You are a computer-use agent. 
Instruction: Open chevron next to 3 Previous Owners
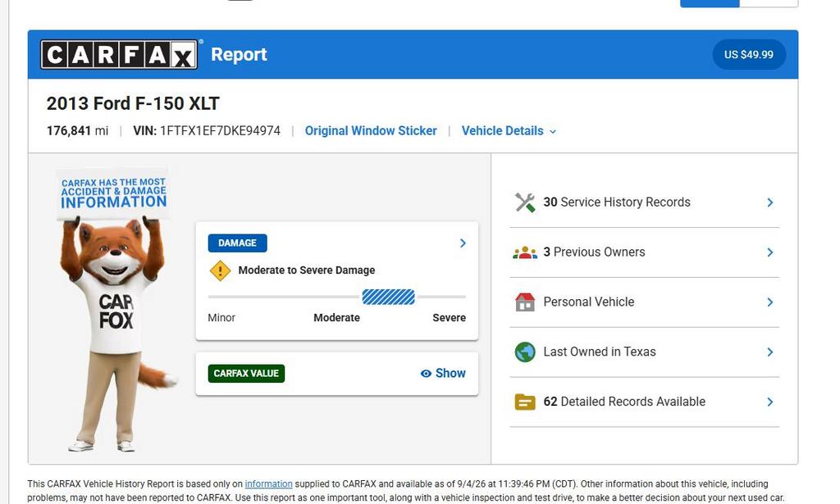pos(769,252)
